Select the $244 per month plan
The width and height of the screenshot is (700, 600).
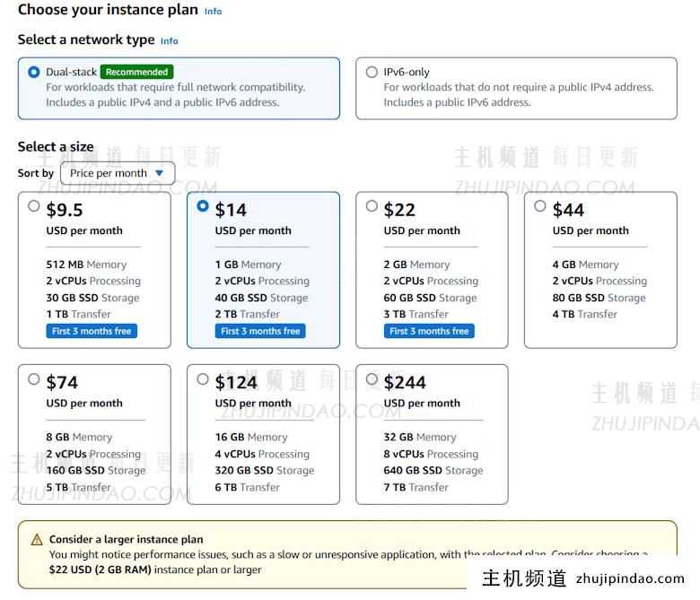click(372, 379)
